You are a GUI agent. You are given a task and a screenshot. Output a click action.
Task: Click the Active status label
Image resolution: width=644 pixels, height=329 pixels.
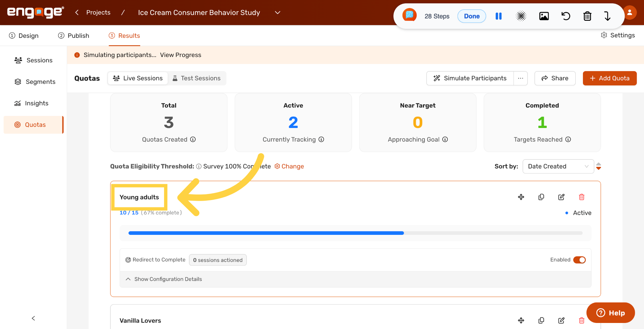(582, 213)
